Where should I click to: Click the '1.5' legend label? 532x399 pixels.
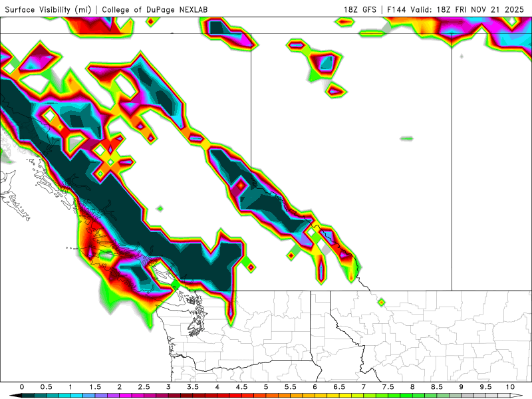pyautogui.click(x=95, y=387)
